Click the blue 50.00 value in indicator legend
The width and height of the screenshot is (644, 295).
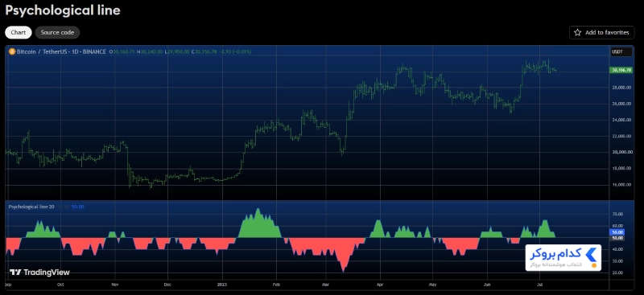[x=77, y=207]
